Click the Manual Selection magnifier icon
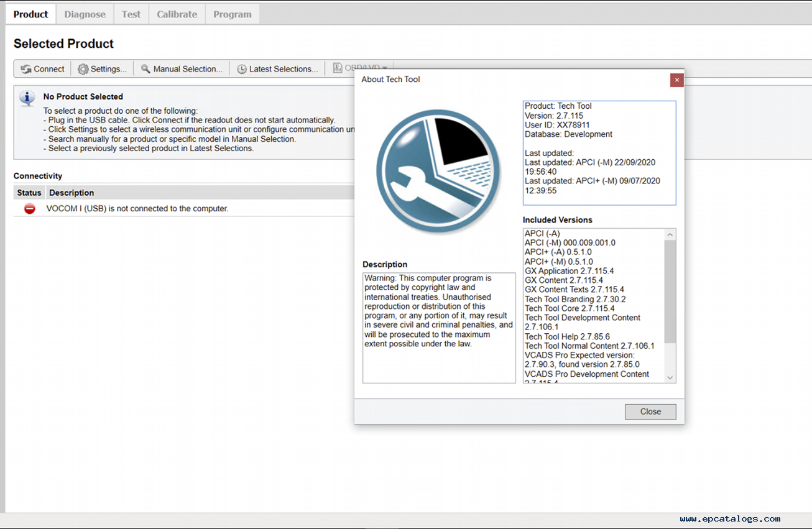This screenshot has height=529, width=812. pos(145,69)
